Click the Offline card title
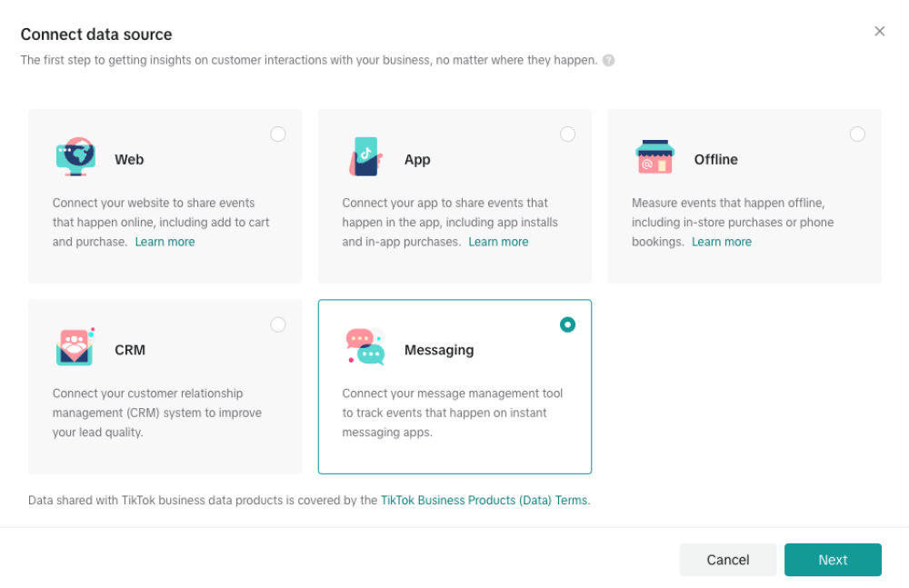Viewport: 909px width, 588px height. (x=716, y=159)
